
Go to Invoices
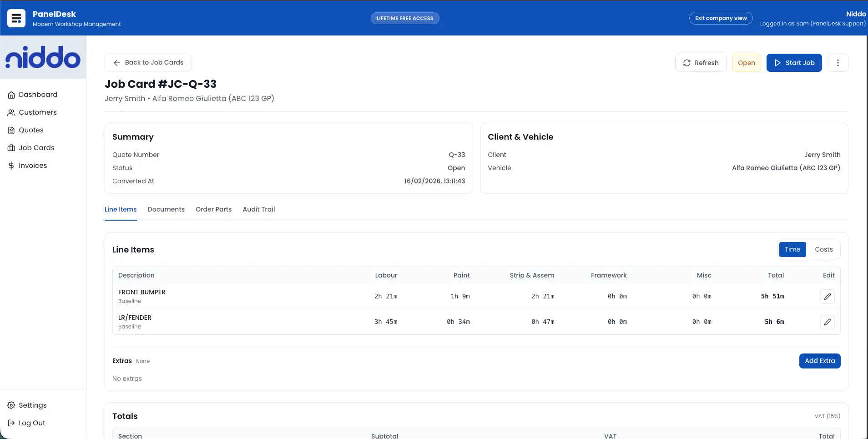(33, 165)
